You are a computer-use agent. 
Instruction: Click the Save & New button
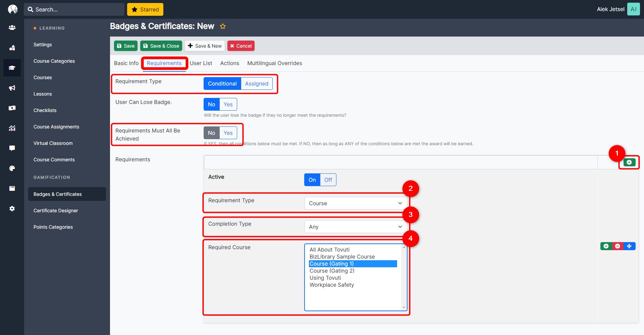click(205, 46)
